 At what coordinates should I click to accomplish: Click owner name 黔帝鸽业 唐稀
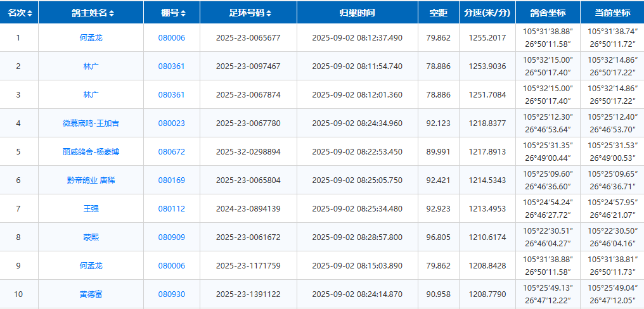[91, 180]
